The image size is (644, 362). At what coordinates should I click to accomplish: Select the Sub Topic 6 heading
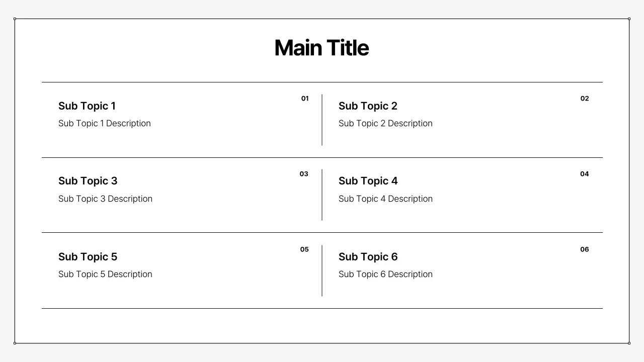click(x=368, y=257)
